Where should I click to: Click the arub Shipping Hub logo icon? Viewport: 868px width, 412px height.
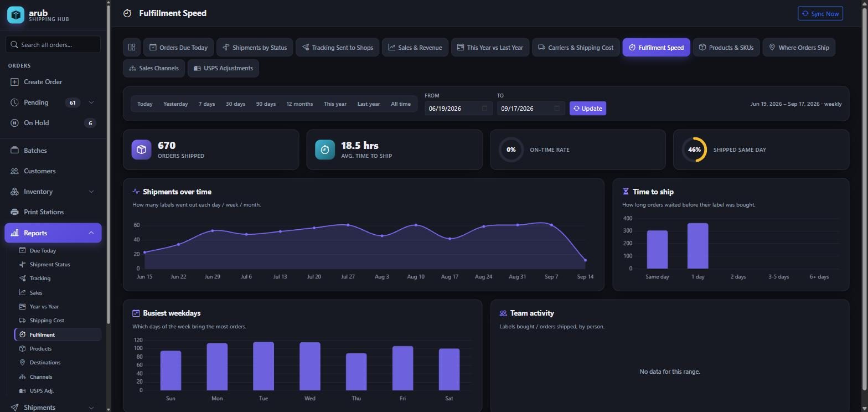point(15,15)
